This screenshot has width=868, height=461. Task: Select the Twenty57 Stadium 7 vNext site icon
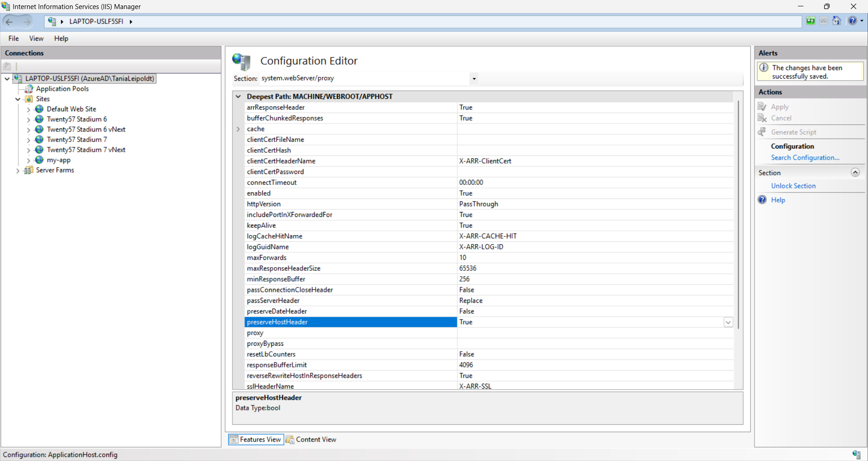40,150
